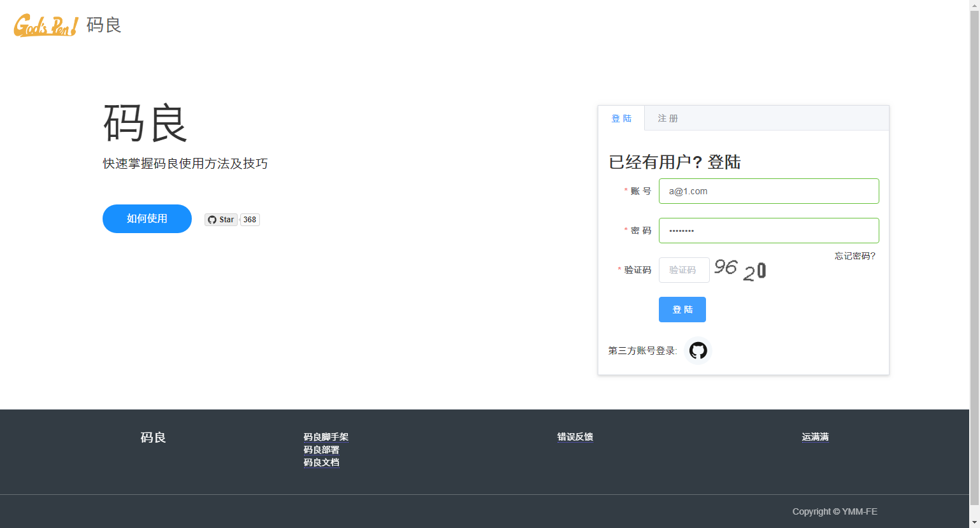This screenshot has height=528, width=980.
Task: Click the scrollbar down arrow
Action: point(975,523)
